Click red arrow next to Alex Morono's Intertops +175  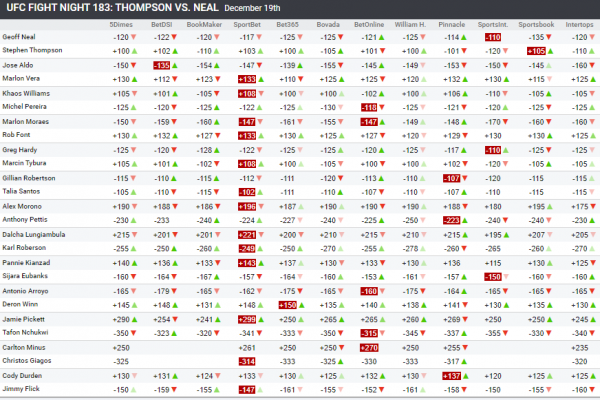point(593,207)
